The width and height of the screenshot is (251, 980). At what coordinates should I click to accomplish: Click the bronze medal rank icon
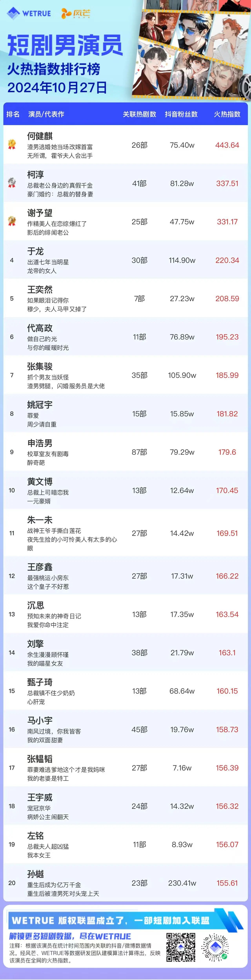pos(12,221)
